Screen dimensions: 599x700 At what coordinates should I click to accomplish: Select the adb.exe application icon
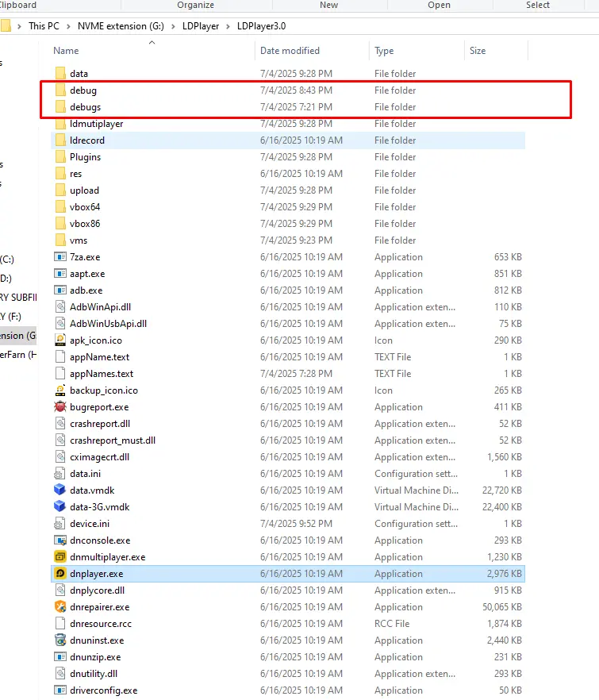tap(60, 290)
